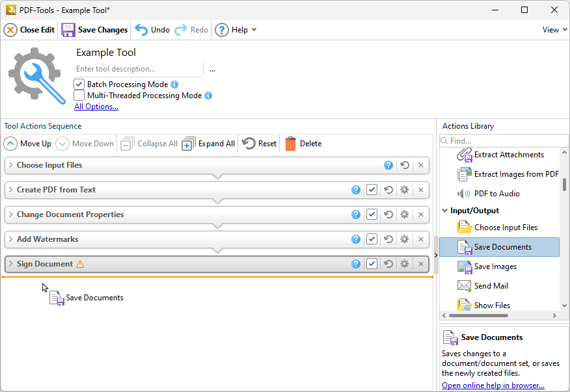Click the Close Edit button
Image resolution: width=570 pixels, height=392 pixels.
click(29, 30)
